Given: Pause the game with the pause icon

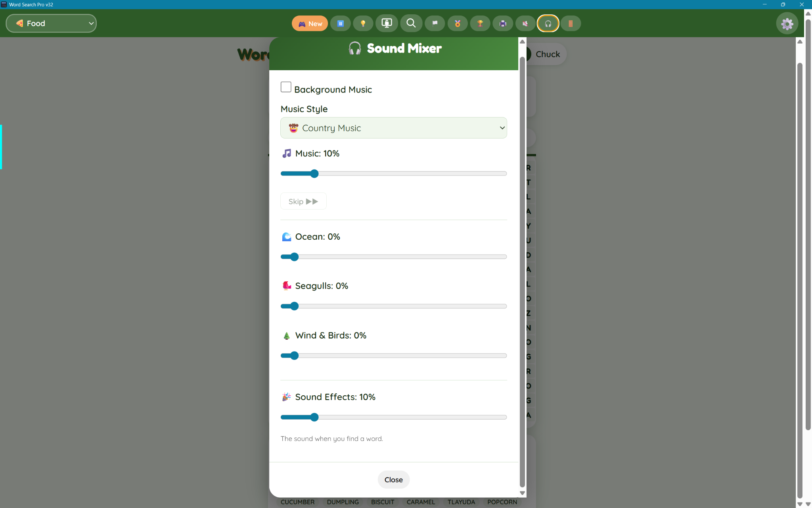Looking at the screenshot, I should [340, 23].
